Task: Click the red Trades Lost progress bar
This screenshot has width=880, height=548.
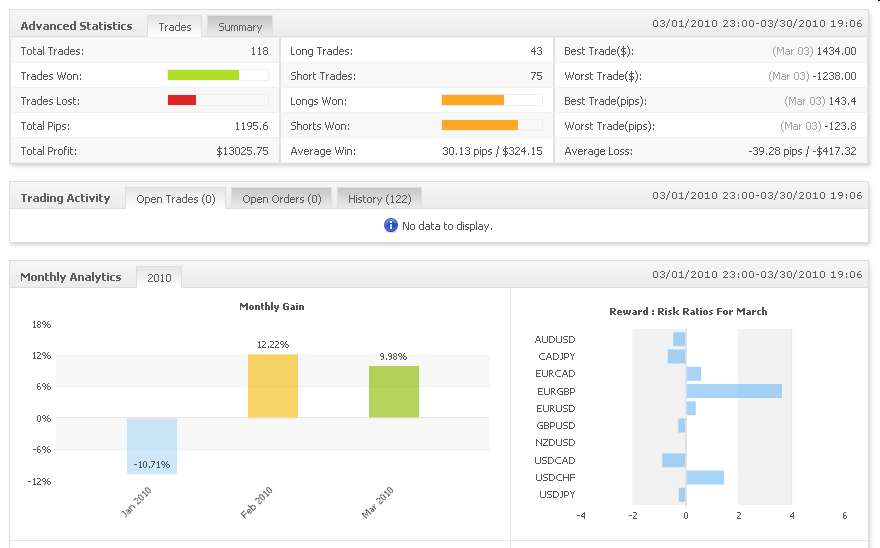Action: click(182, 100)
